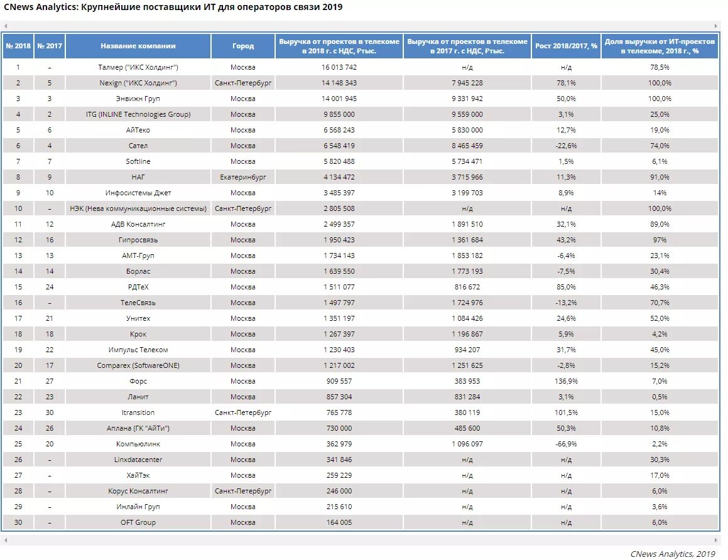Click the IT-project revenue share column header
The image size is (728, 560).
tap(660, 46)
